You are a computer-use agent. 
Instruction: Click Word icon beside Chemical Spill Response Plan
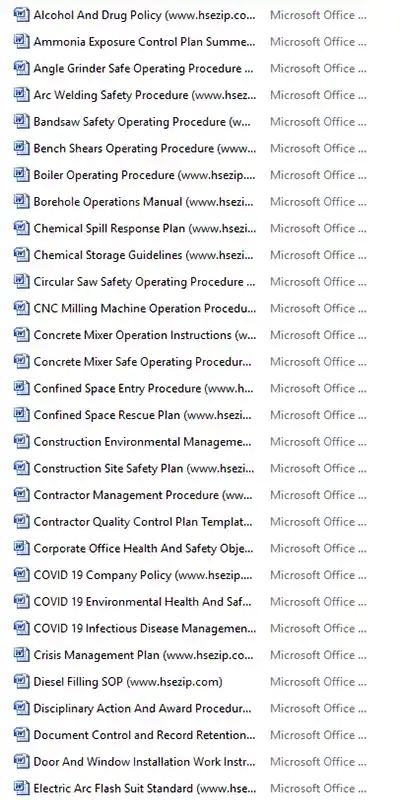point(21,228)
